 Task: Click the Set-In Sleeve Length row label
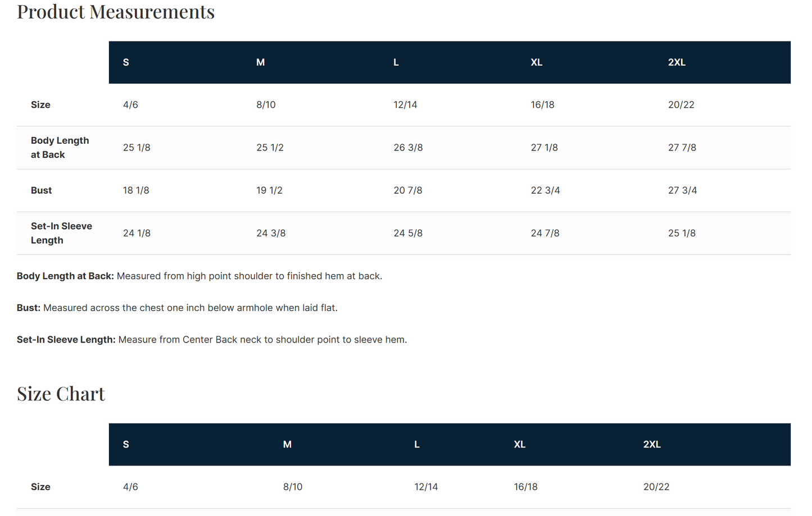pos(61,233)
